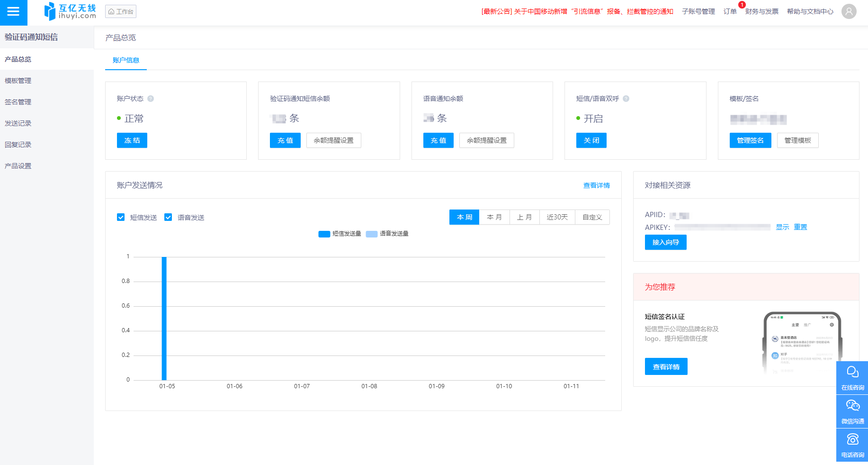Open 查看详情 link for 账户发送情况
Image resolution: width=868 pixels, height=465 pixels.
[597, 185]
